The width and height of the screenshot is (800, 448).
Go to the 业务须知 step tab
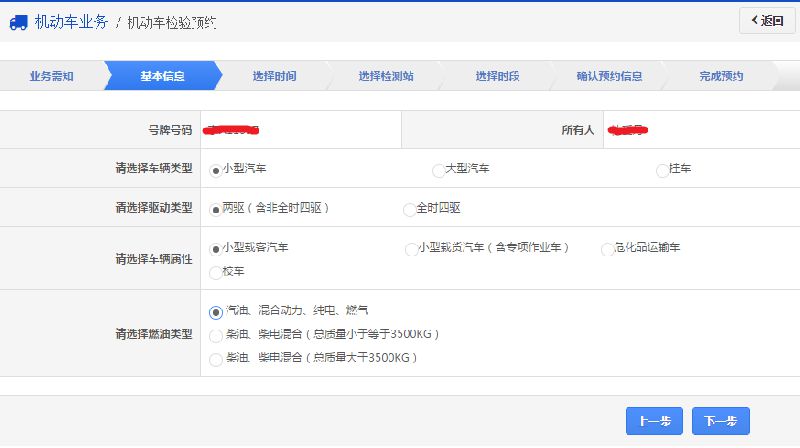[x=51, y=76]
